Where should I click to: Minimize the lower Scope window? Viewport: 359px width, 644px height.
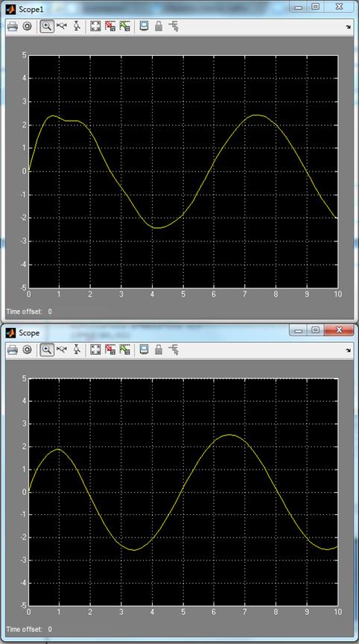[299, 330]
